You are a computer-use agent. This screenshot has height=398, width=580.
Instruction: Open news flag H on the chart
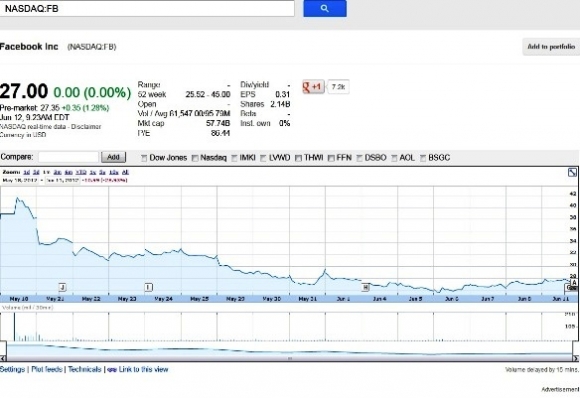[365, 287]
